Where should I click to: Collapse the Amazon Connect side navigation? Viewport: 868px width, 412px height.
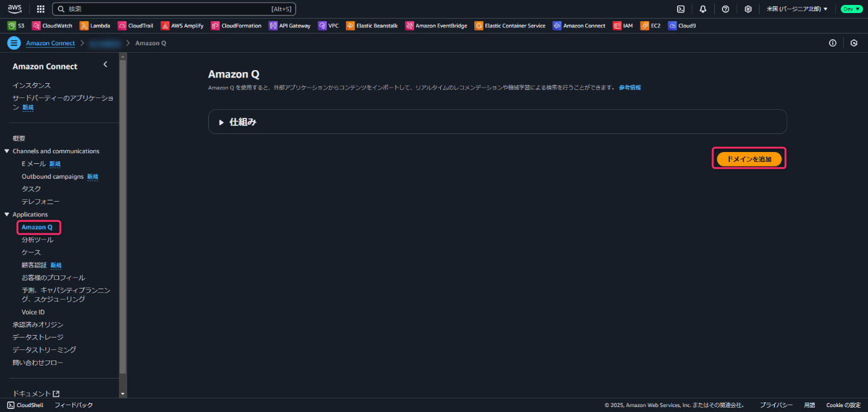(x=105, y=65)
